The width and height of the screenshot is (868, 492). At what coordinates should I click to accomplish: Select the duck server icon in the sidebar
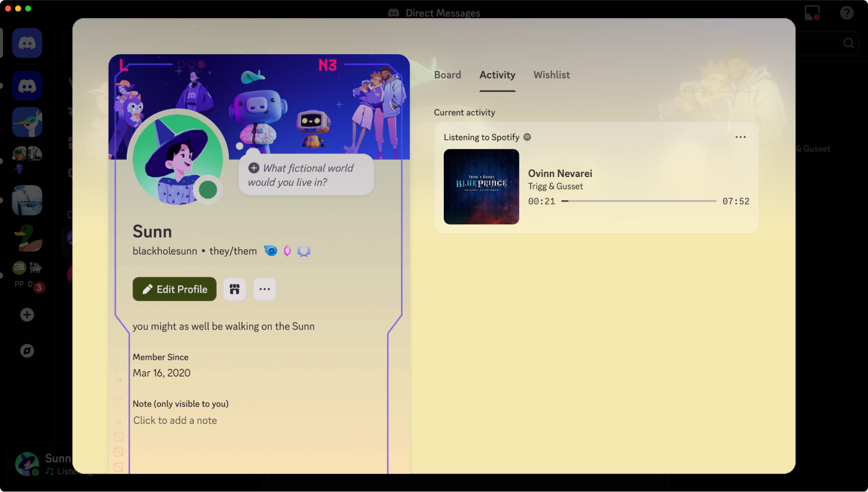tap(27, 237)
